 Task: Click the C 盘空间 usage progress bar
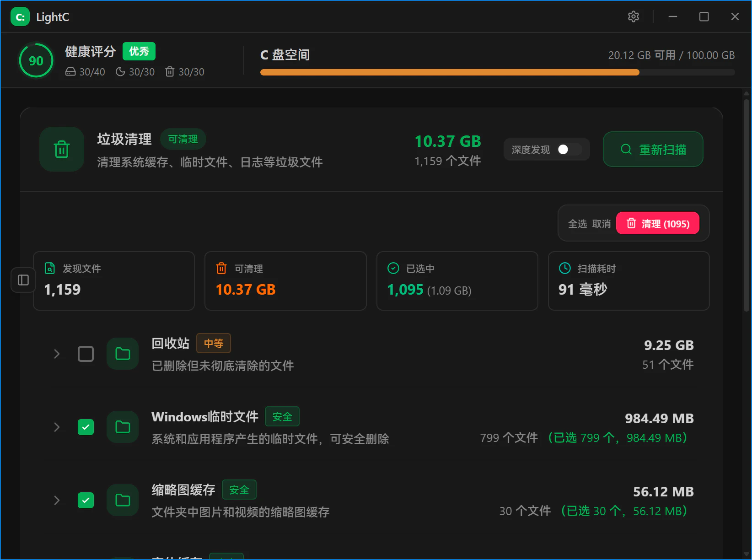coord(497,72)
